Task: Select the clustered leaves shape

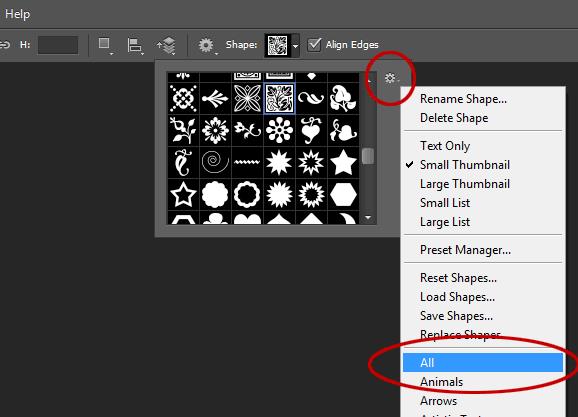Action: [x=343, y=98]
